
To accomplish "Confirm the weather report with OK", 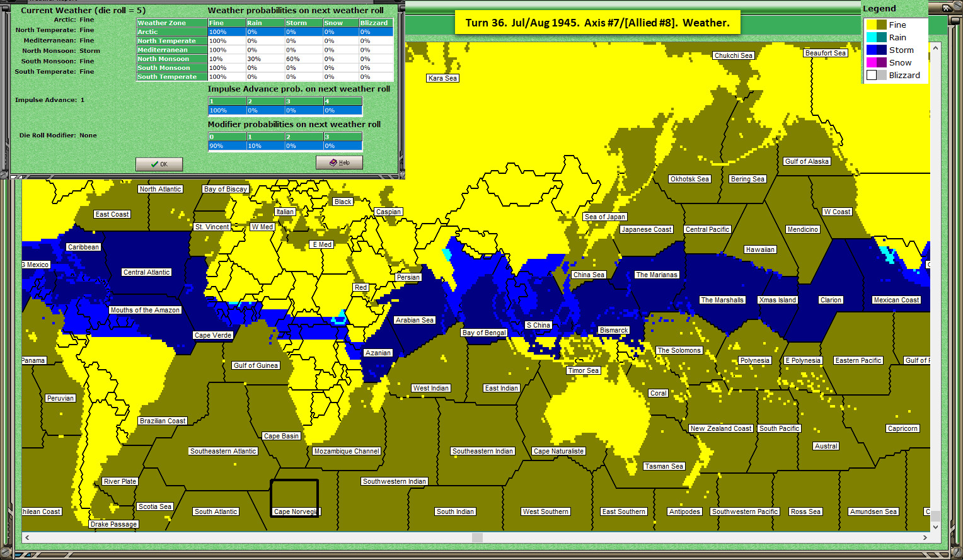I will (x=159, y=164).
